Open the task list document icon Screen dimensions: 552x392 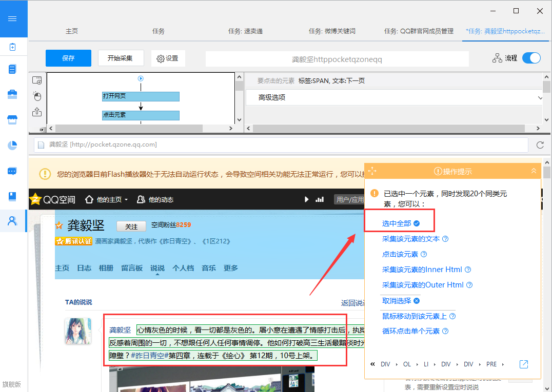pyautogui.click(x=12, y=69)
